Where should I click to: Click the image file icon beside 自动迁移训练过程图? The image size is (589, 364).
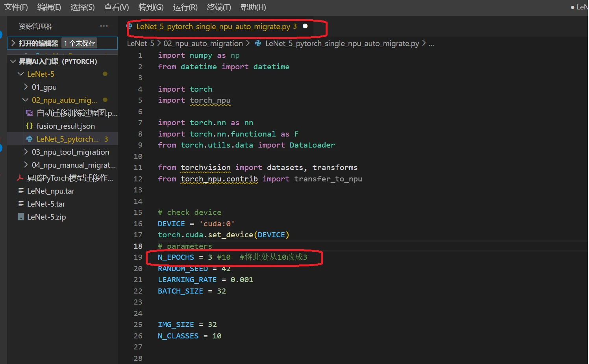(29, 113)
